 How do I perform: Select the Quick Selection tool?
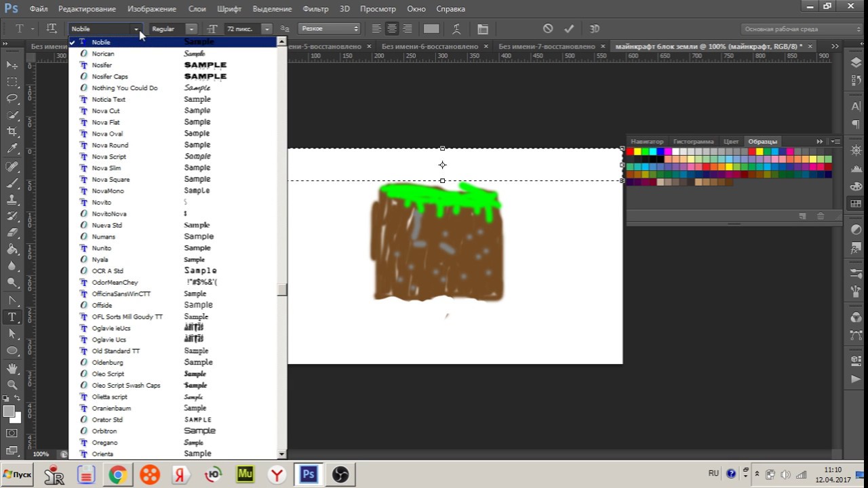pos(12,115)
